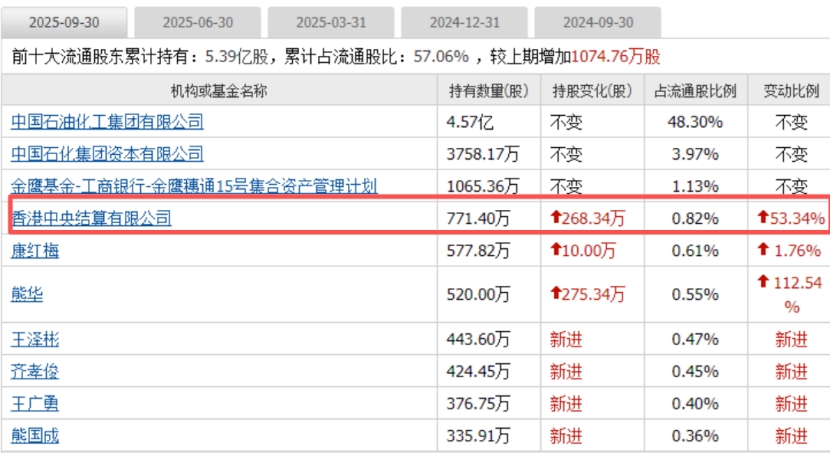
Task: Click the 0.55% ratio cell
Action: [695, 294]
